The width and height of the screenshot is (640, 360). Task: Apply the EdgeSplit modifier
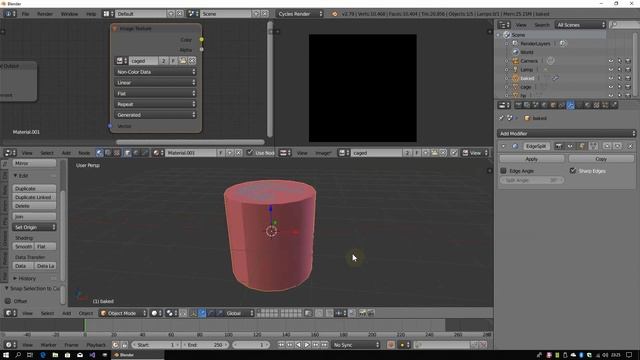click(x=531, y=159)
